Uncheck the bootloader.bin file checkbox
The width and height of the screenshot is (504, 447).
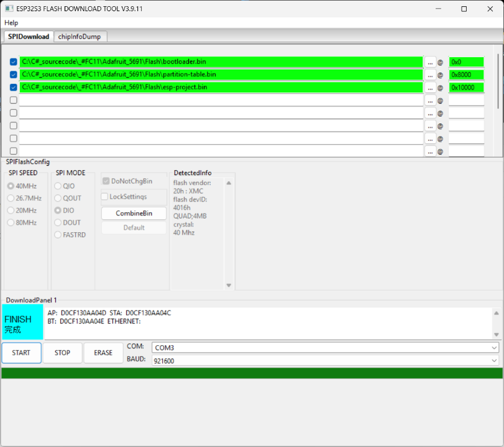pos(13,61)
